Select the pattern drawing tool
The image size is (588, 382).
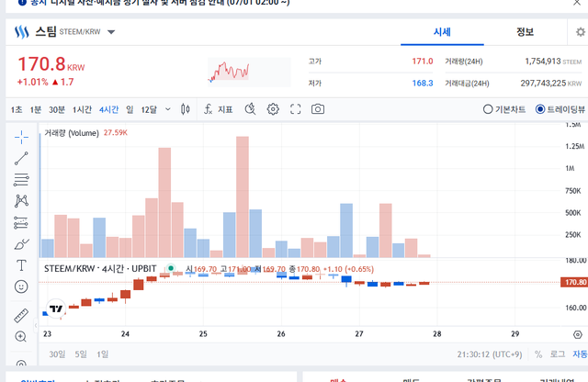[x=21, y=201]
